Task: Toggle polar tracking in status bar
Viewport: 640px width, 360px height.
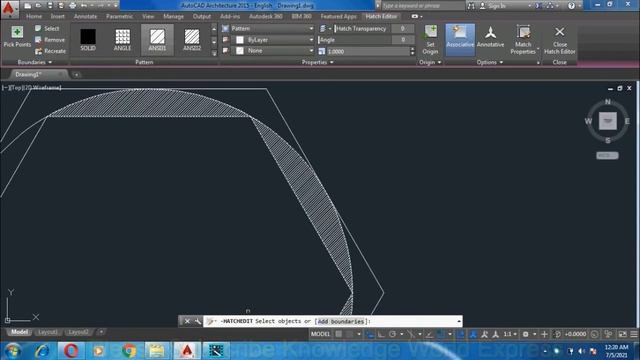Action: [392, 334]
